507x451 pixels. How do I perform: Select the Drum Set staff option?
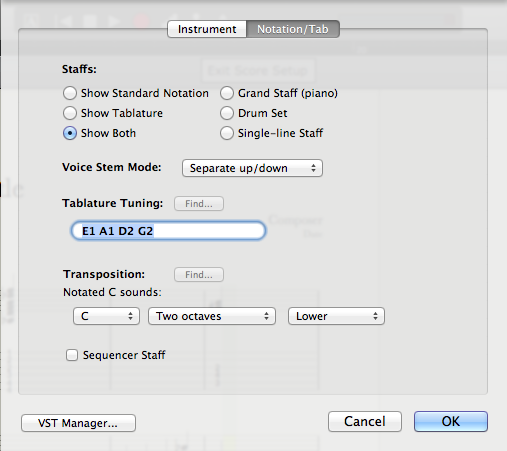[227, 113]
